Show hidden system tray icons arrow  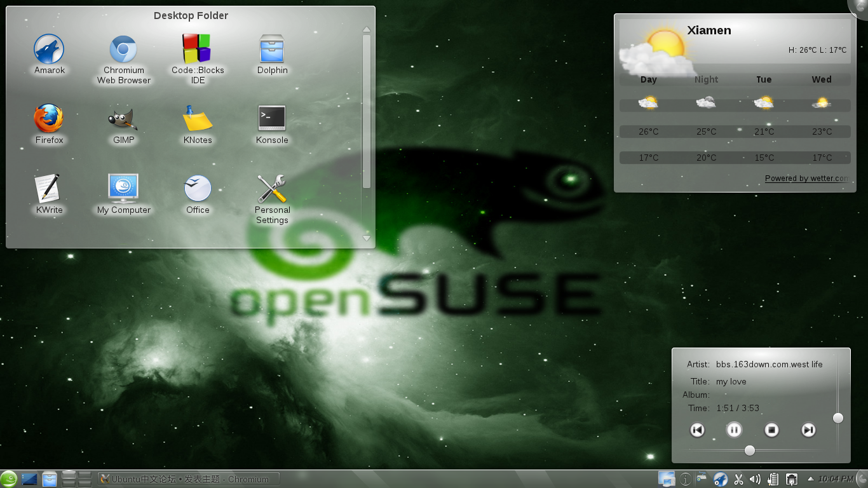810,479
